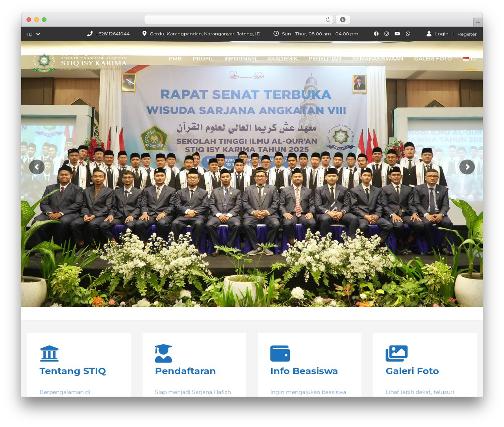Go to next slide arrow
The image size is (504, 427).
pos(467,167)
